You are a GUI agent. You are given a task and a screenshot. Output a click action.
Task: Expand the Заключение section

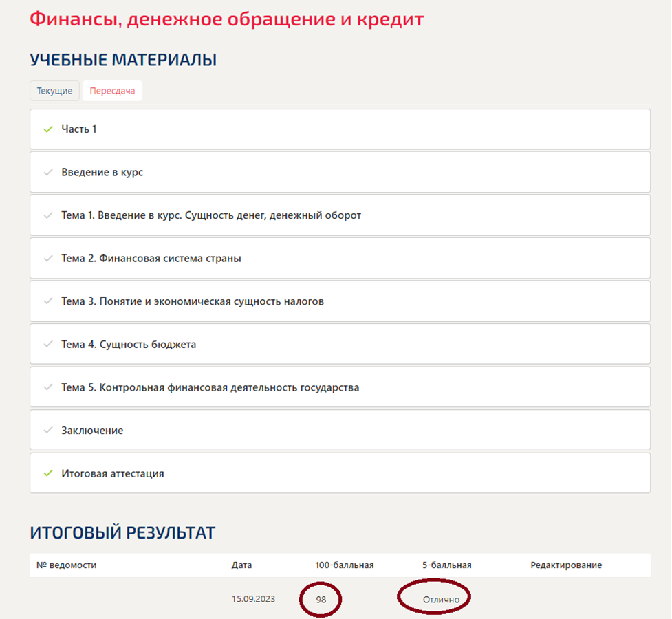pyautogui.click(x=340, y=430)
